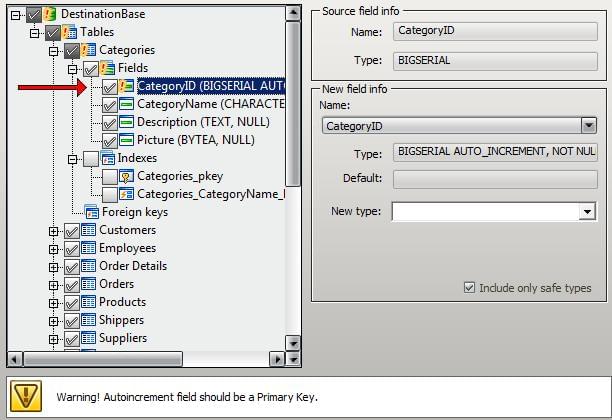Click the Categories_pkey primary key icon
This screenshot has height=420, width=612.
(x=126, y=176)
